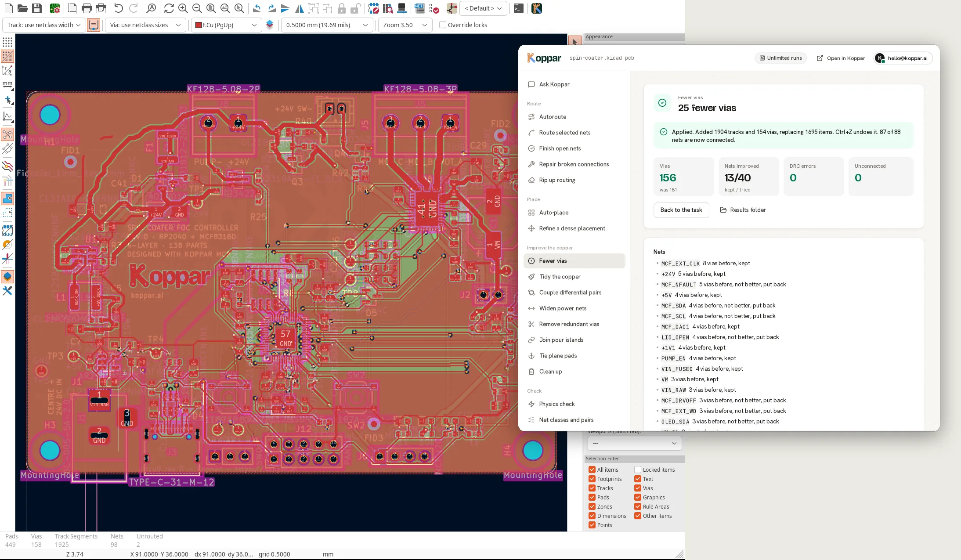Click the layer pair stack icon

270,25
